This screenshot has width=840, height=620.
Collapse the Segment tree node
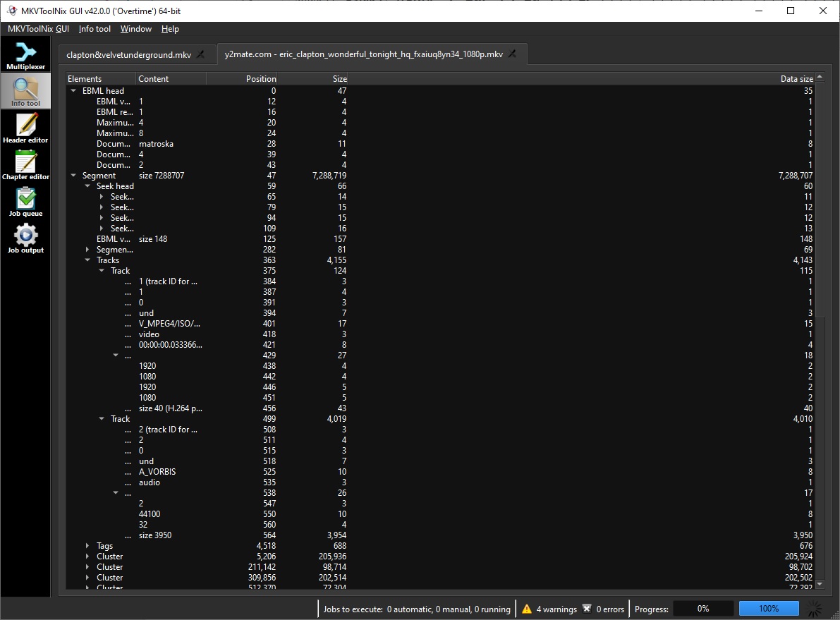coord(74,176)
